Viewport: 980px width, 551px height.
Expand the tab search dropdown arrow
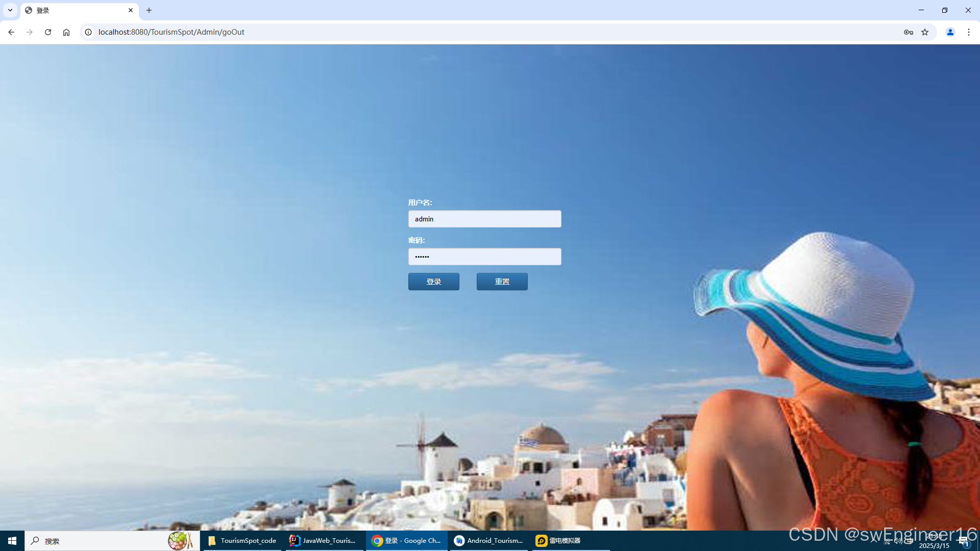(x=10, y=10)
